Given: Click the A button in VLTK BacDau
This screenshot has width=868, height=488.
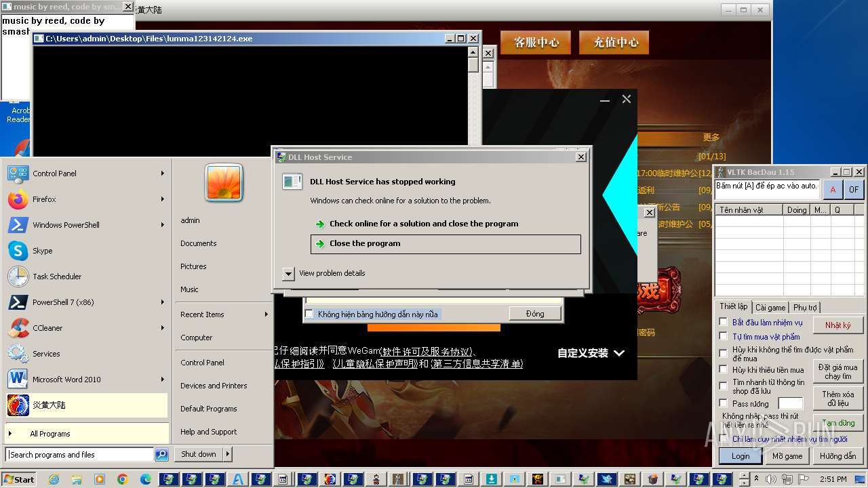Looking at the screenshot, I should point(832,190).
